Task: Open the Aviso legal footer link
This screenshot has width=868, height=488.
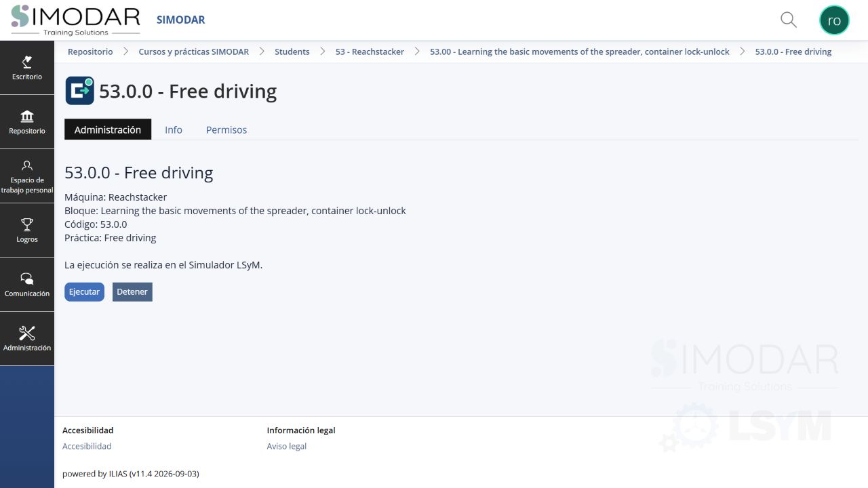Action: (x=287, y=446)
